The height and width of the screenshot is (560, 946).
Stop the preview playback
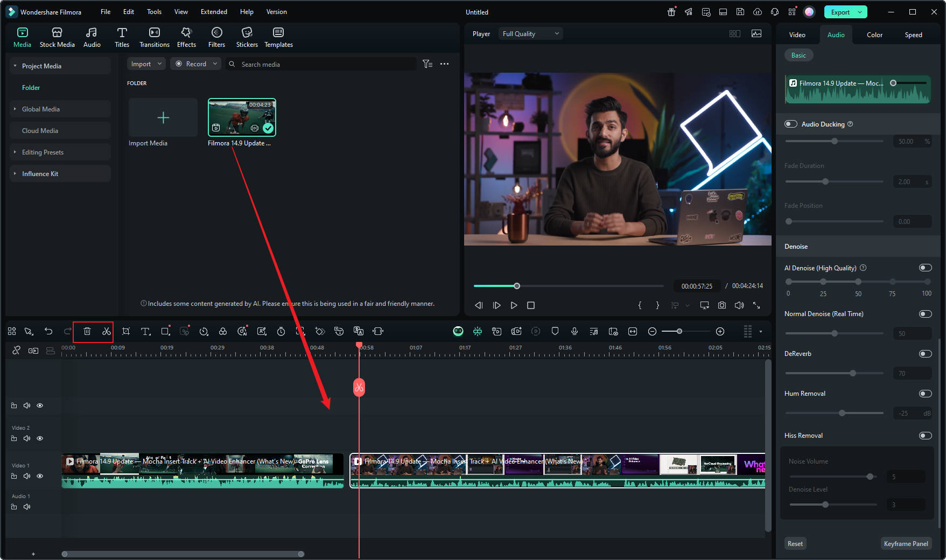point(531,305)
